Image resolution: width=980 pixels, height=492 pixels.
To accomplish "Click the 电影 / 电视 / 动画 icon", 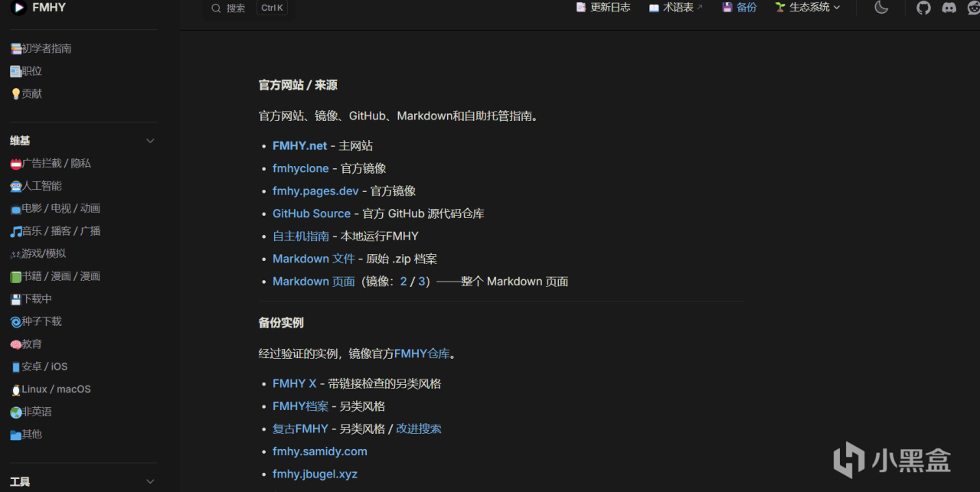I will click(15, 209).
